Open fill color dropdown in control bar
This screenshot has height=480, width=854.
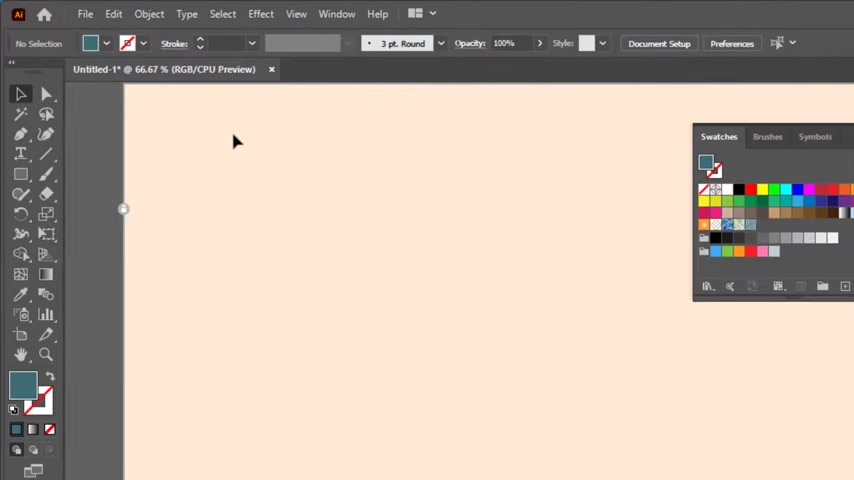click(107, 43)
